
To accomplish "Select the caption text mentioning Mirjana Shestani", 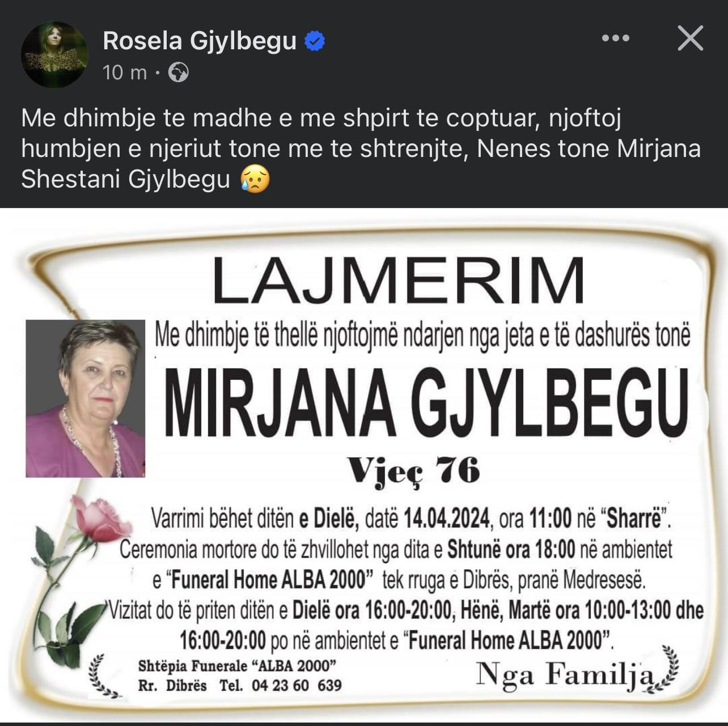I will click(361, 148).
